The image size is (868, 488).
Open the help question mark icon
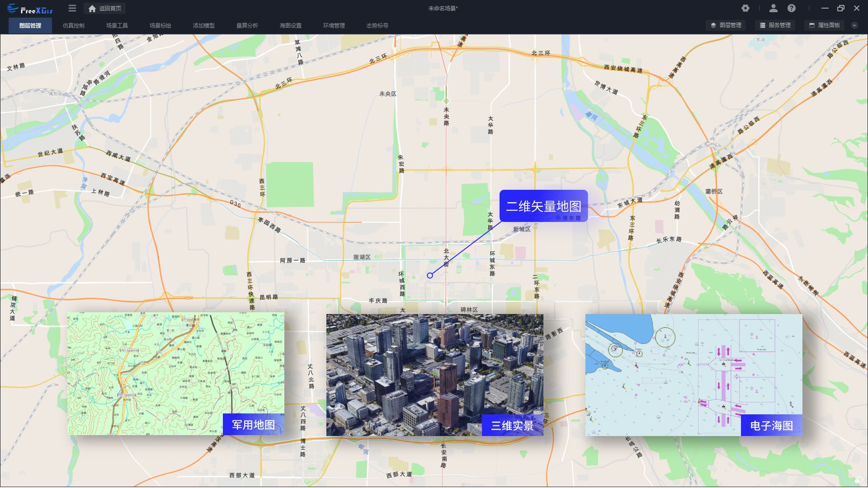(792, 8)
